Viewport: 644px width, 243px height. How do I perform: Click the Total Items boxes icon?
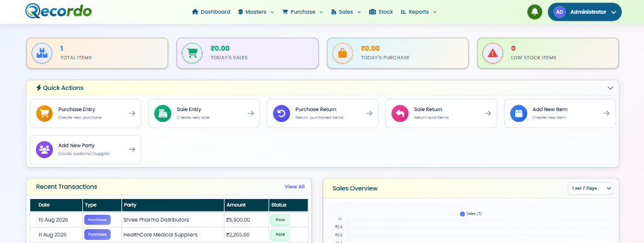[42, 53]
